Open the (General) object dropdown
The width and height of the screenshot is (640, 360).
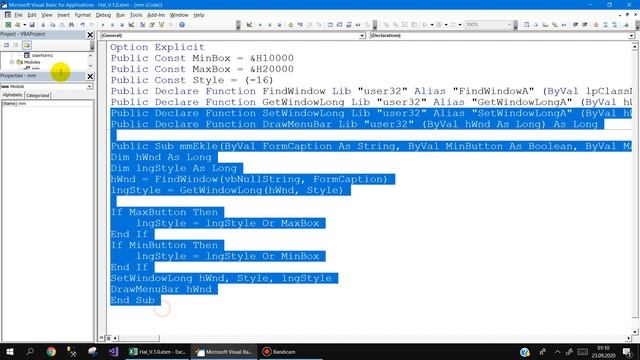click(x=362, y=36)
